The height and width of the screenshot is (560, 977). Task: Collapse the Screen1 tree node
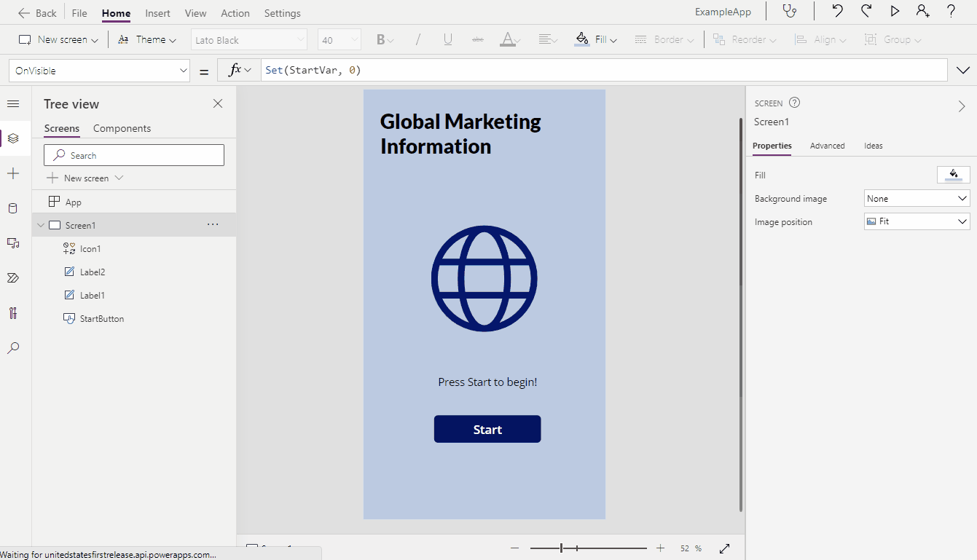pos(41,224)
